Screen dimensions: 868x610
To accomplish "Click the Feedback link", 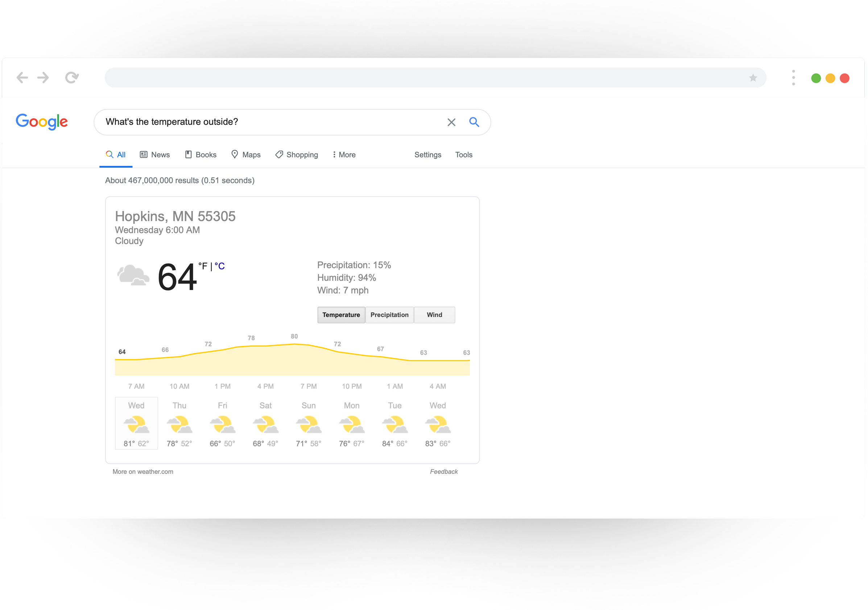I will (443, 471).
